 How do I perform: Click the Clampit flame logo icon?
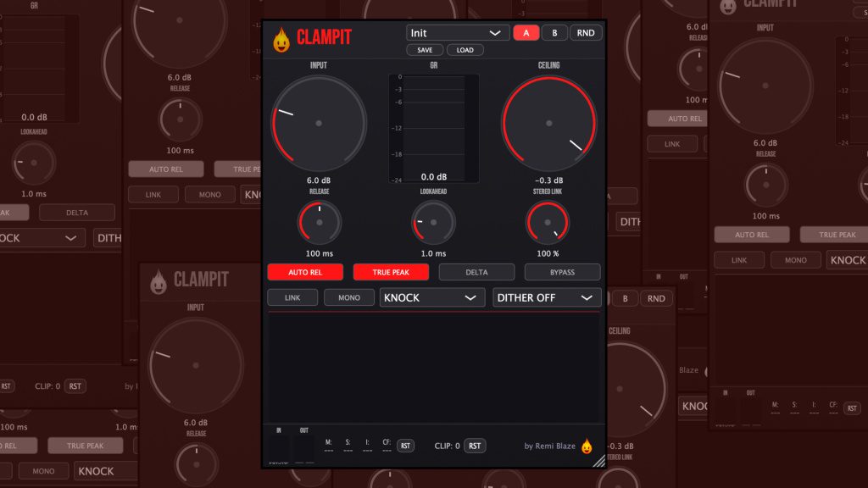point(281,40)
